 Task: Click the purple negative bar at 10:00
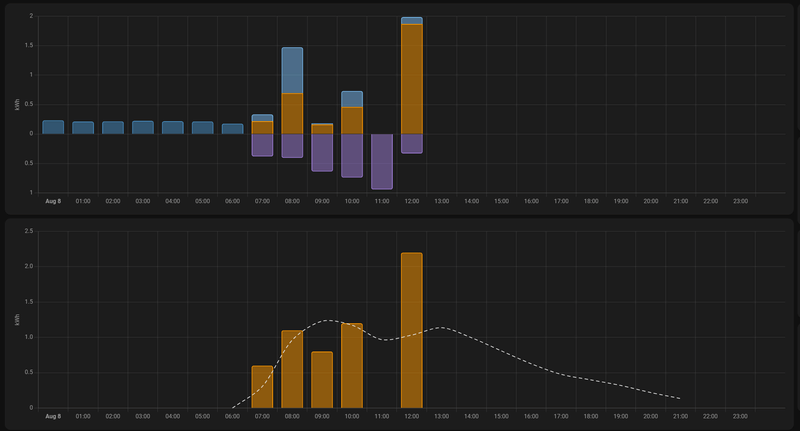click(352, 156)
